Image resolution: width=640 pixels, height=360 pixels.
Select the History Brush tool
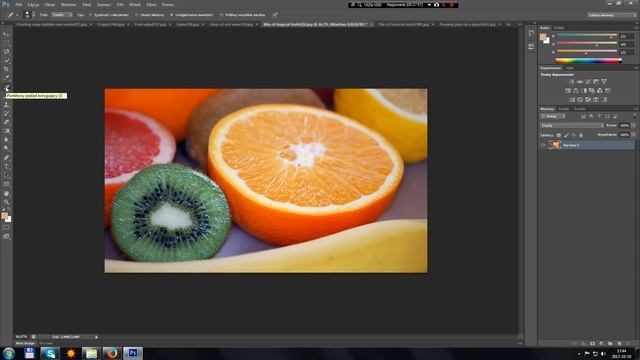point(6,113)
